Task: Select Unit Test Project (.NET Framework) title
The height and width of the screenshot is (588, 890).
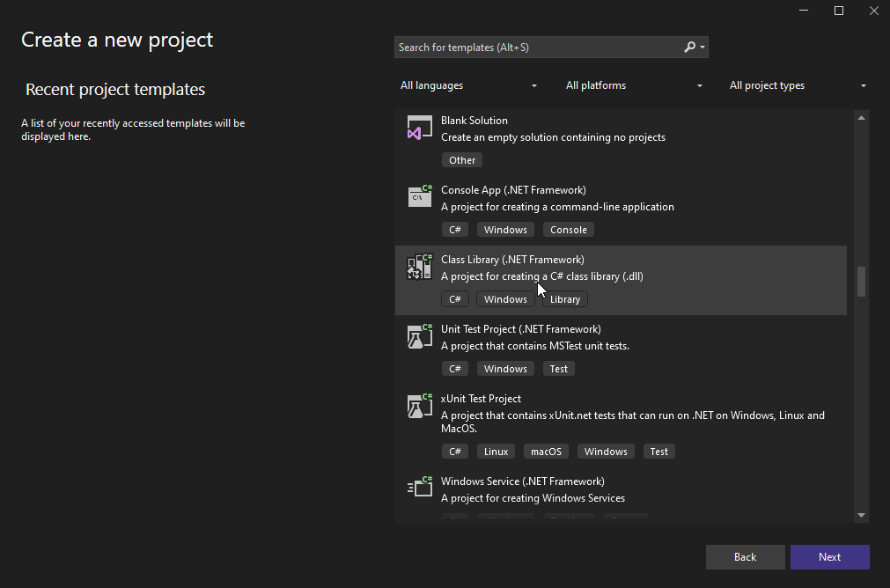Action: click(520, 329)
